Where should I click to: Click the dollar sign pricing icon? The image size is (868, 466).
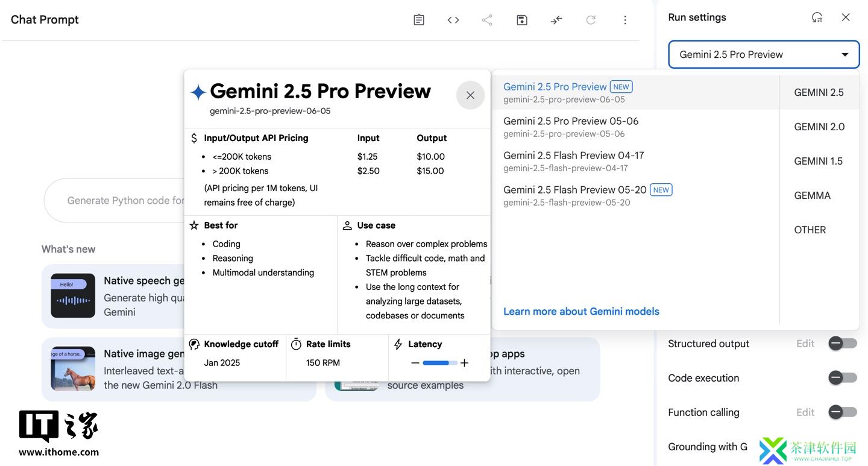click(194, 138)
